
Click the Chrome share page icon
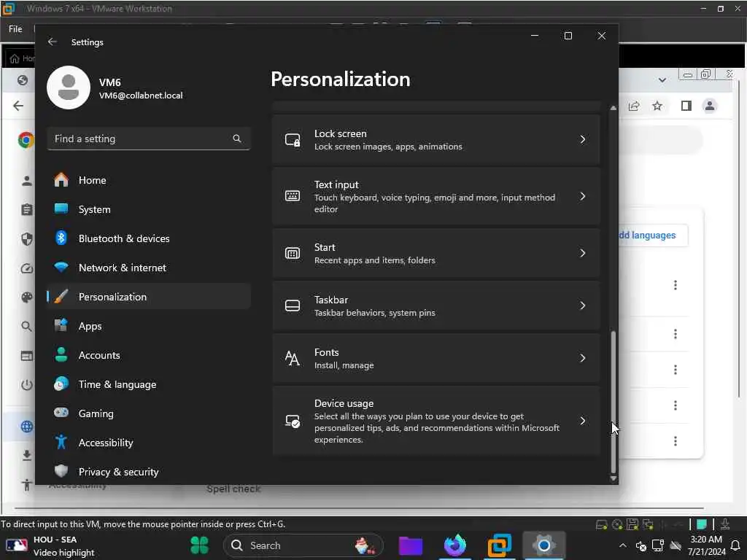pyautogui.click(x=634, y=106)
